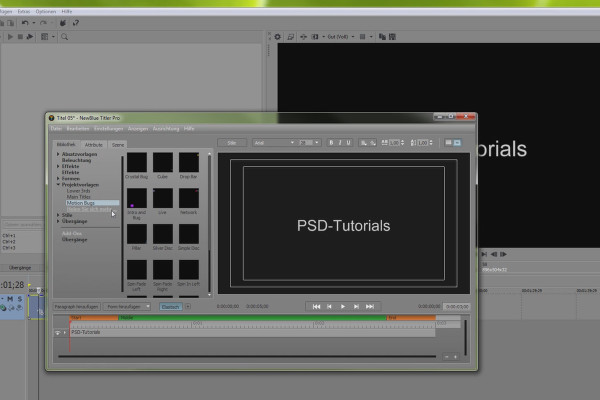Toggle italic text formatting in Titler Pro
This screenshot has height=400, width=600.
pos(340,143)
